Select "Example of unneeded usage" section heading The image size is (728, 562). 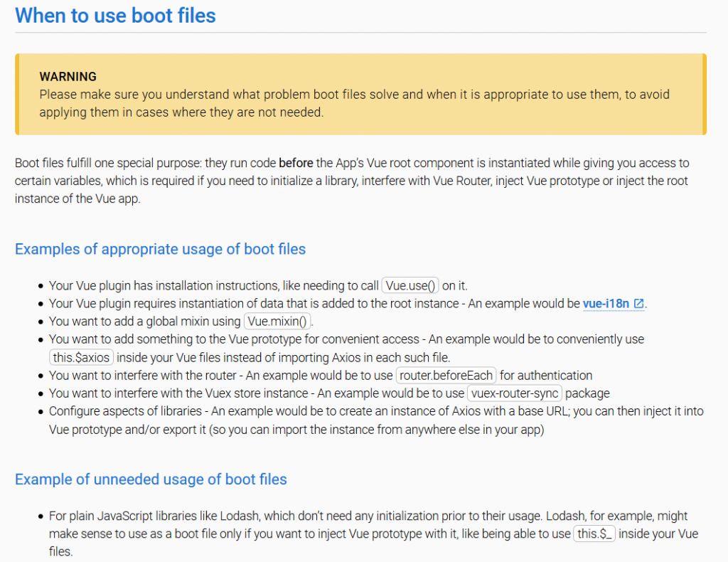[151, 479]
